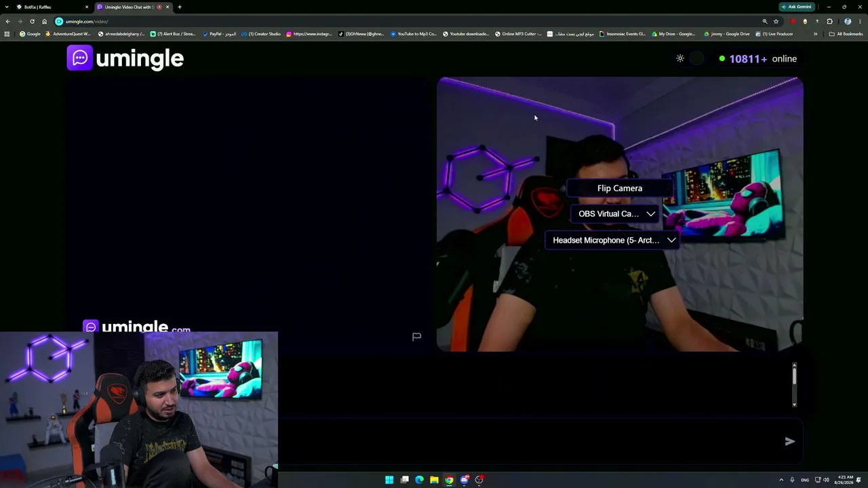
Task: Go to the browser home page
Action: coord(45,21)
